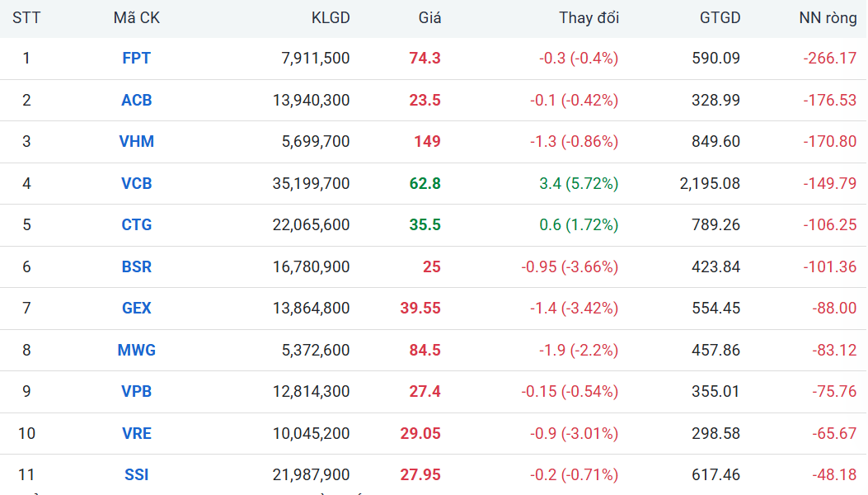Select GEX volume 13,864,800
The image size is (868, 495).
click(x=311, y=309)
